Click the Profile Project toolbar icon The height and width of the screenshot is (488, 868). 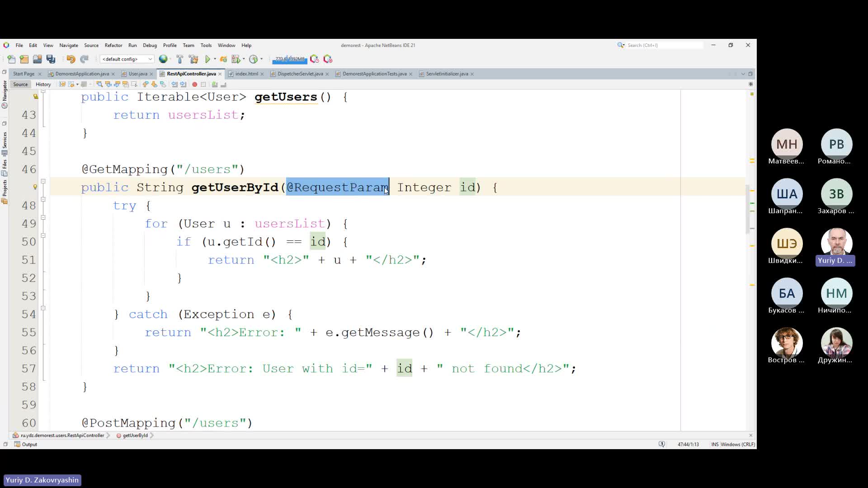click(254, 59)
